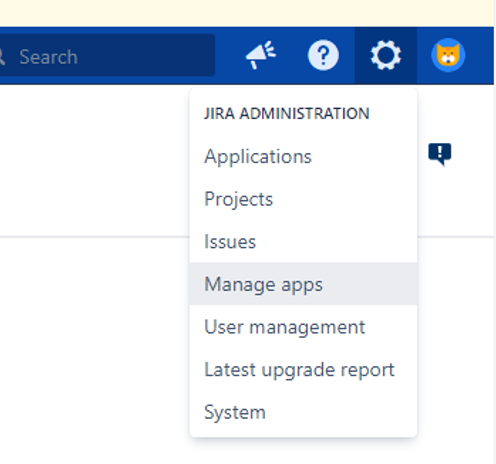Focus the Search input field
Viewport: 496px width, 464px height.
click(x=107, y=55)
